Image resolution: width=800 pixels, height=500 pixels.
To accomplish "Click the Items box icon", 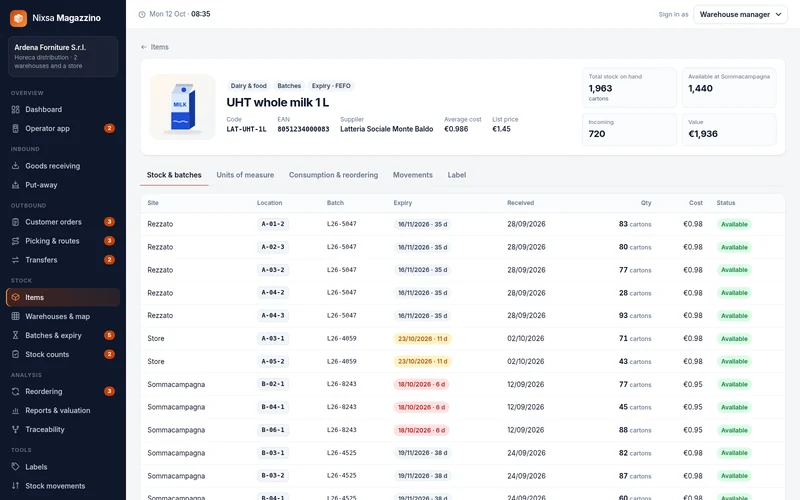I will click(15, 297).
